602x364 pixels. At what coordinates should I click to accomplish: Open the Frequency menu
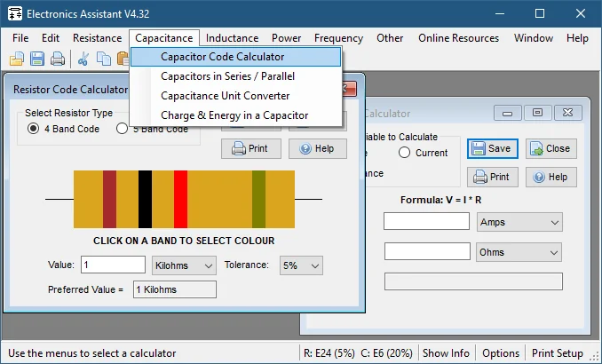point(338,38)
